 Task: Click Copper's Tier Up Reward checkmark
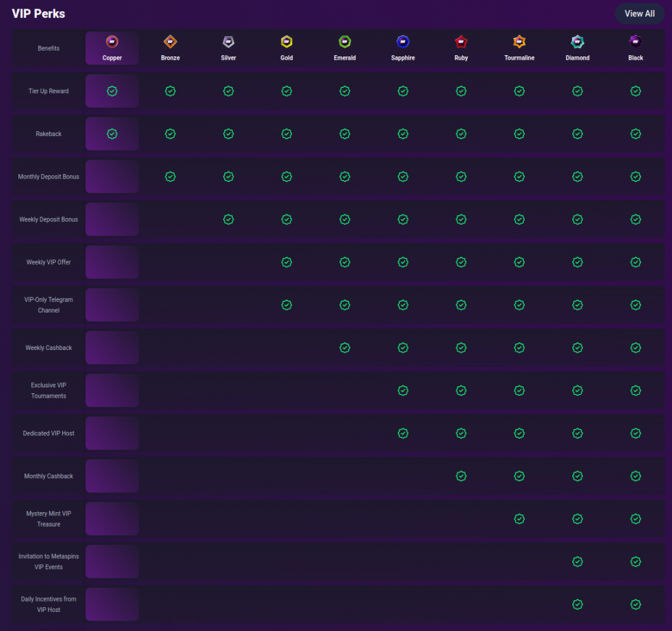(112, 91)
